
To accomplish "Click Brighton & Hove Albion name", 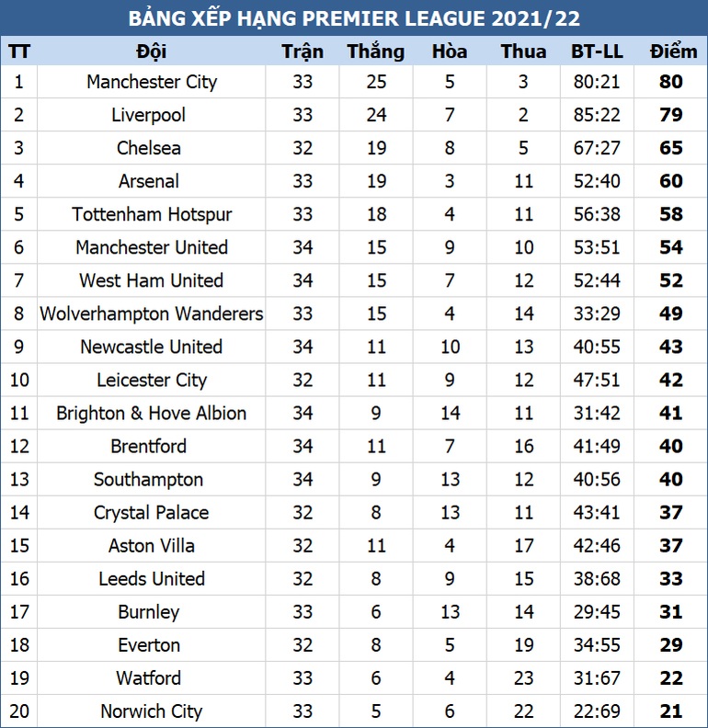I will (x=152, y=414).
